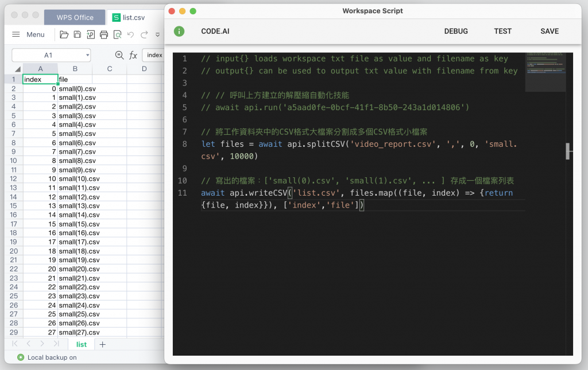This screenshot has width=588, height=370.
Task: Click the Redo arrow in WPS toolbar
Action: pyautogui.click(x=144, y=35)
